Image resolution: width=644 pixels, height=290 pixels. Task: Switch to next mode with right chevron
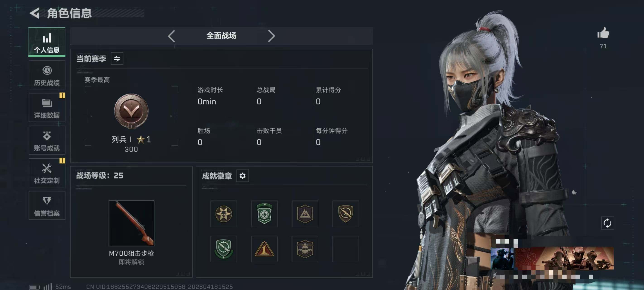[x=272, y=36]
